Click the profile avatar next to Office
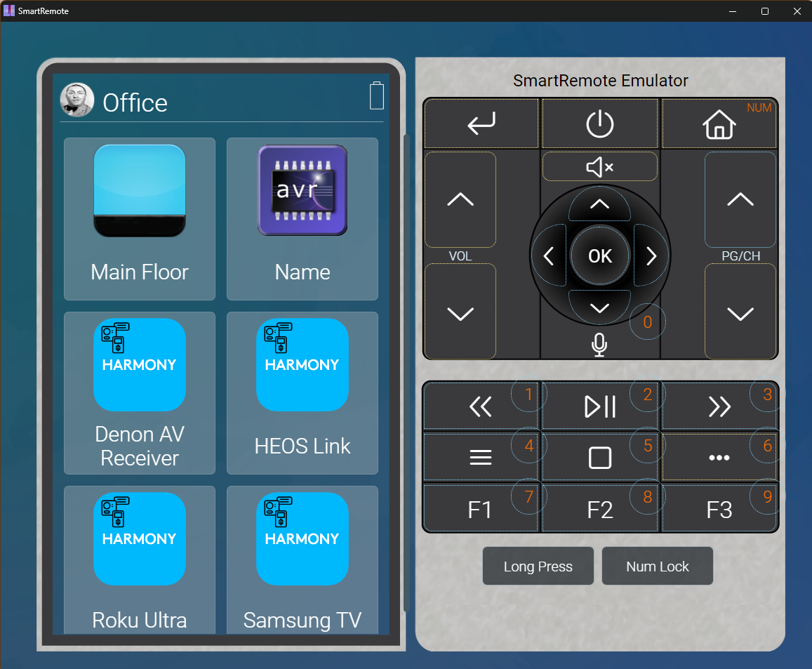The image size is (812, 669). [x=77, y=100]
